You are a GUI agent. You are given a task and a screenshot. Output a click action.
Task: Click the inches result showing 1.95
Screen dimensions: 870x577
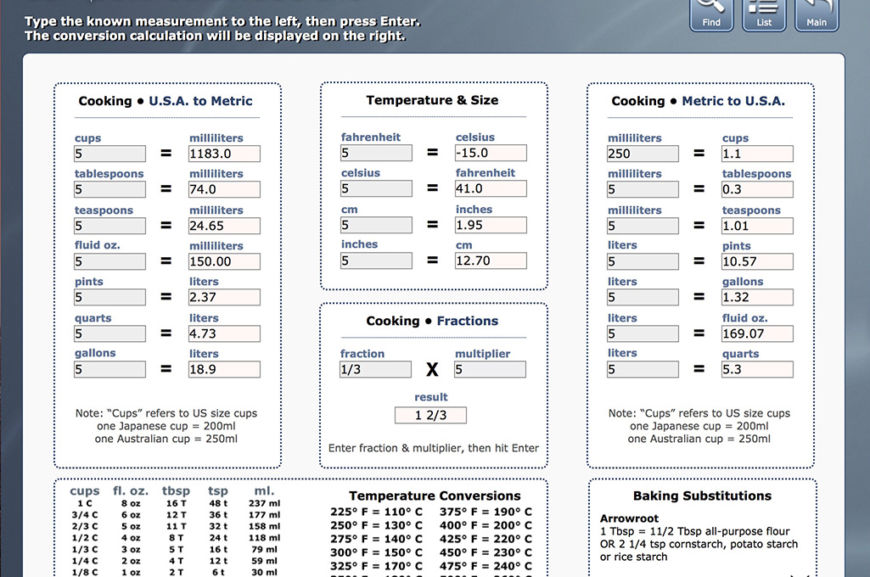pyautogui.click(x=490, y=225)
